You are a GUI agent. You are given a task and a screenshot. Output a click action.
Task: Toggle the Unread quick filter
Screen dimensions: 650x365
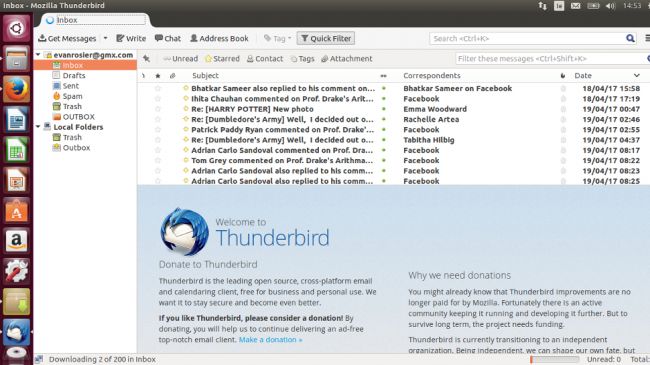(180, 59)
